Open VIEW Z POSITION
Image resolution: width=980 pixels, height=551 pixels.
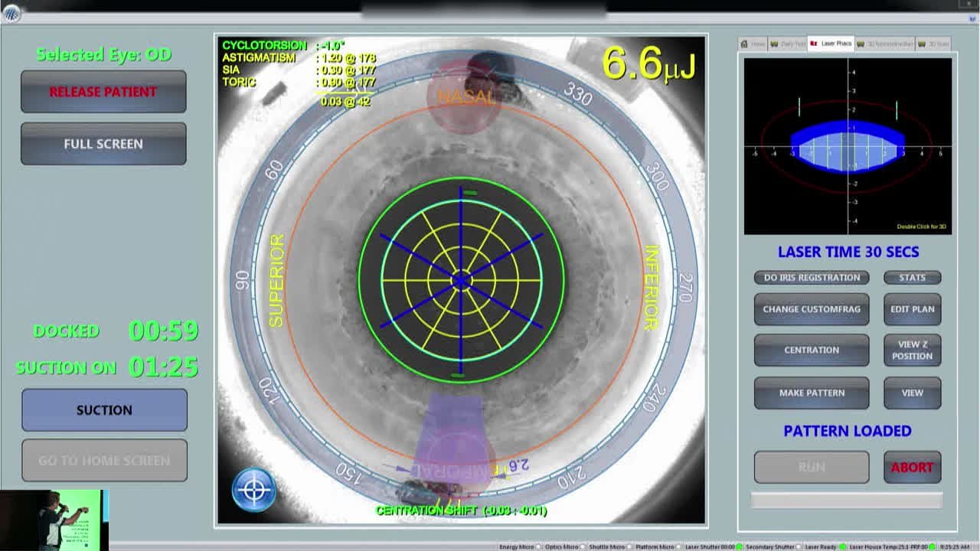[912, 350]
